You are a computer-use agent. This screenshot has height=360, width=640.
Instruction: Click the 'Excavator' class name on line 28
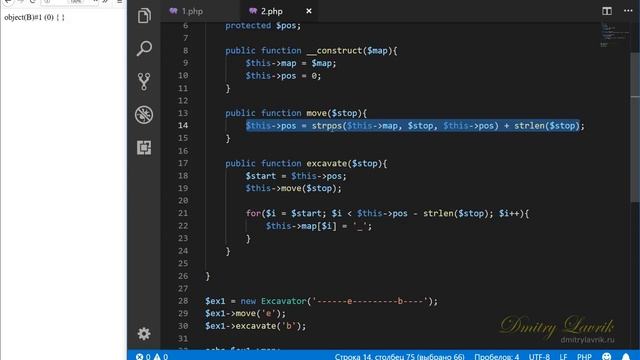(x=284, y=301)
